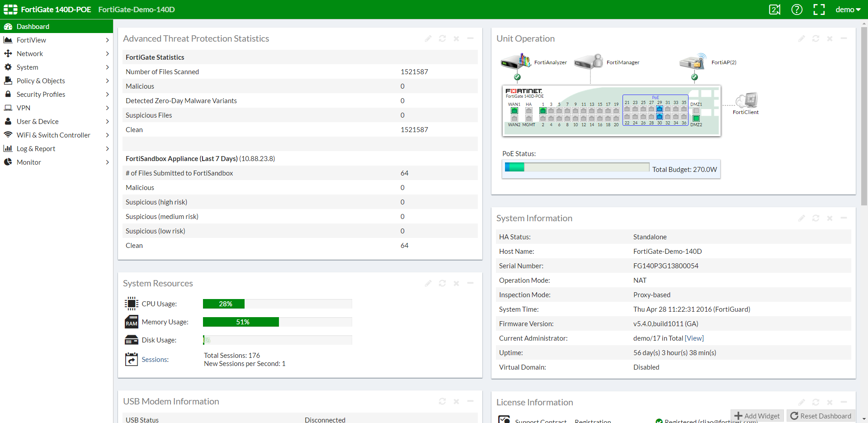Minimize the Unit Operation widget

tap(844, 38)
